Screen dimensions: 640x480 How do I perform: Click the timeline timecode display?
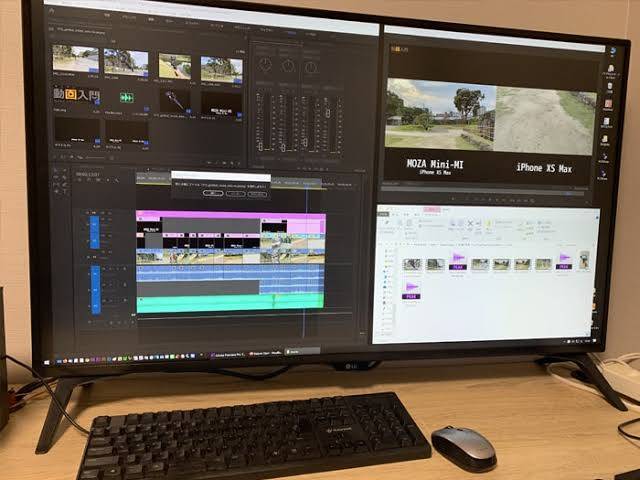88,174
